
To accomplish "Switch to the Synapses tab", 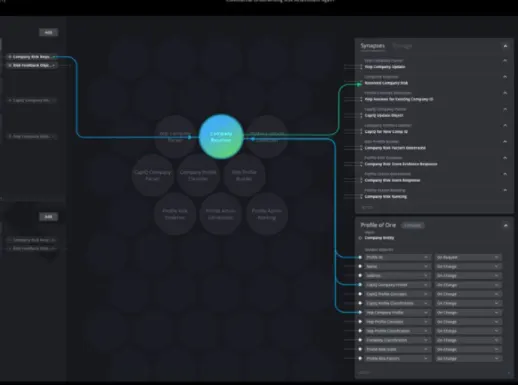I will [373, 46].
